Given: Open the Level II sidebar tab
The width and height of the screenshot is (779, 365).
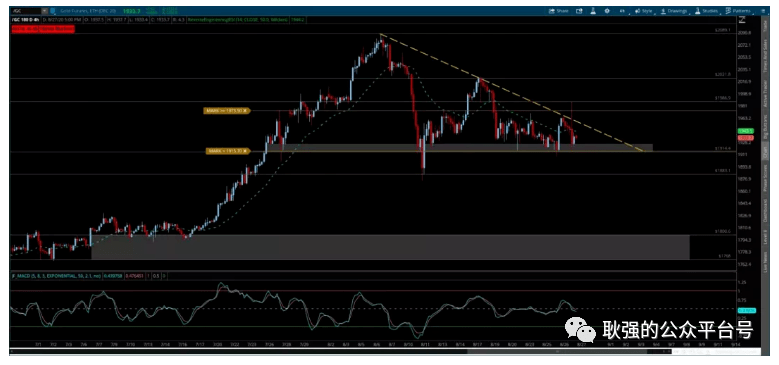Looking at the screenshot, I should [764, 237].
